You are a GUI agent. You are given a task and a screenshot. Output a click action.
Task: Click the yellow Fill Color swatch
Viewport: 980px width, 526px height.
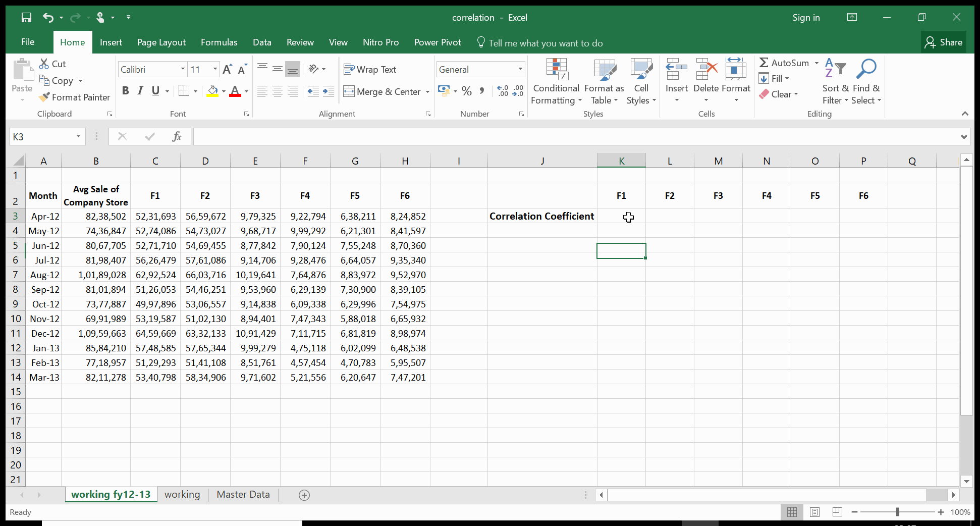point(212,91)
